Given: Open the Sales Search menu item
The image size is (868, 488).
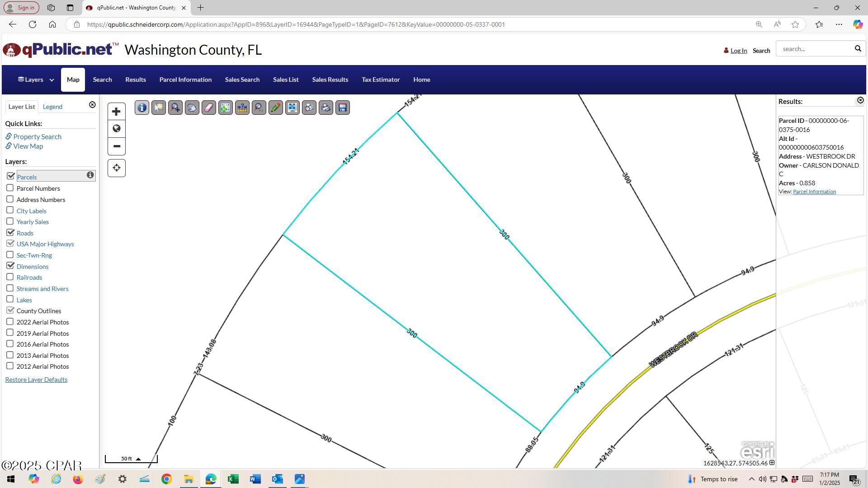Looking at the screenshot, I should pos(242,80).
